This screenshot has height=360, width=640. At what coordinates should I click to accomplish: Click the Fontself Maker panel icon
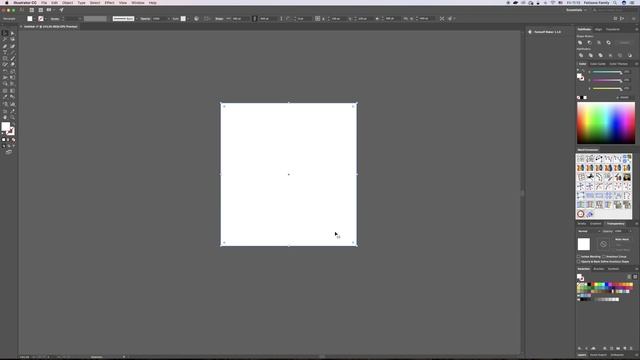point(530,32)
